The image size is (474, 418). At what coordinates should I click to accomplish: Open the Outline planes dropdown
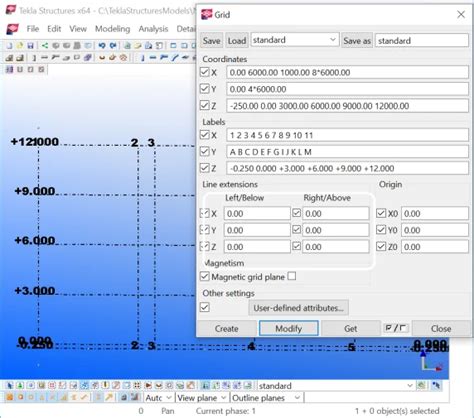(x=266, y=398)
